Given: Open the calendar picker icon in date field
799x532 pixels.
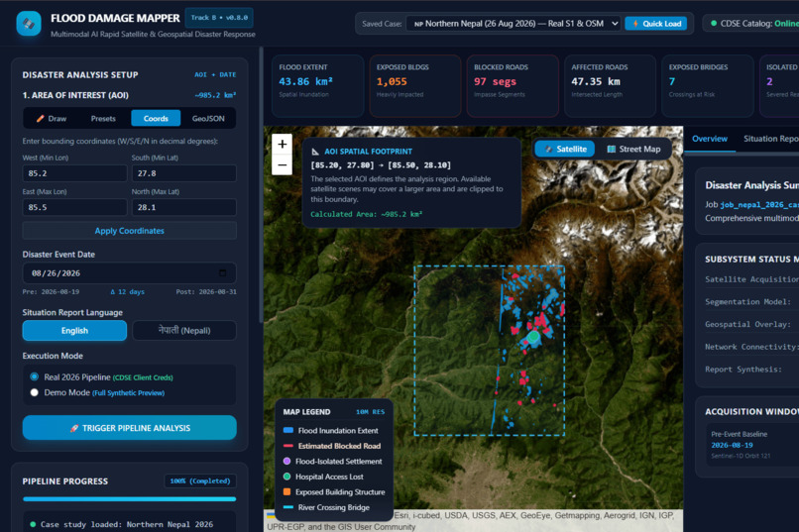Looking at the screenshot, I should 222,272.
